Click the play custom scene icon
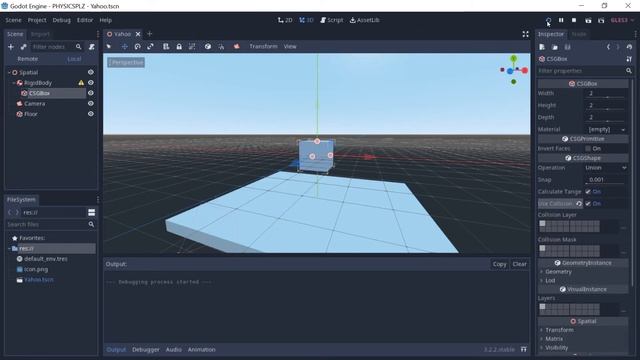640x360 pixels. (x=601, y=20)
